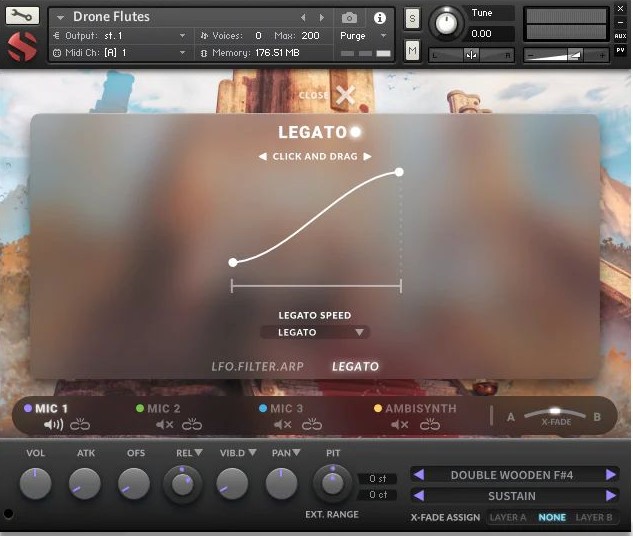Open the wrench instrument edit mode
This screenshot has width=633, height=536.
[x=22, y=15]
